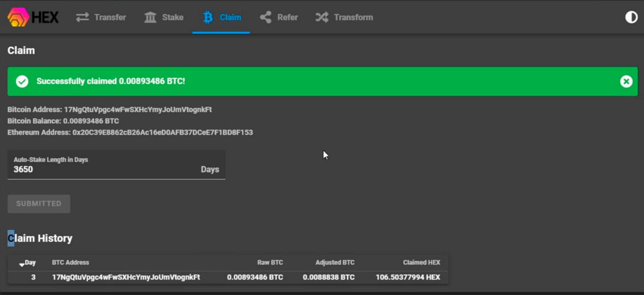
Task: Open the Transform tab
Action: tap(344, 17)
